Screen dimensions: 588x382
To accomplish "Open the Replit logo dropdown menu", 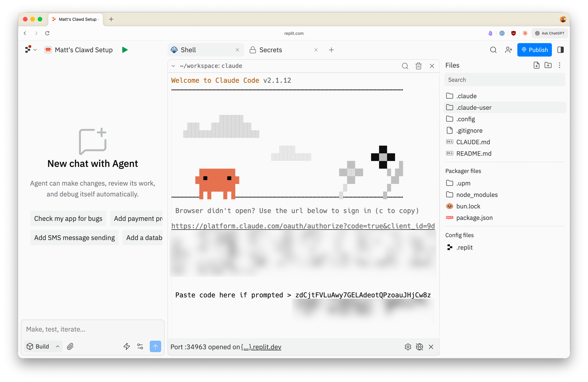I will [31, 50].
